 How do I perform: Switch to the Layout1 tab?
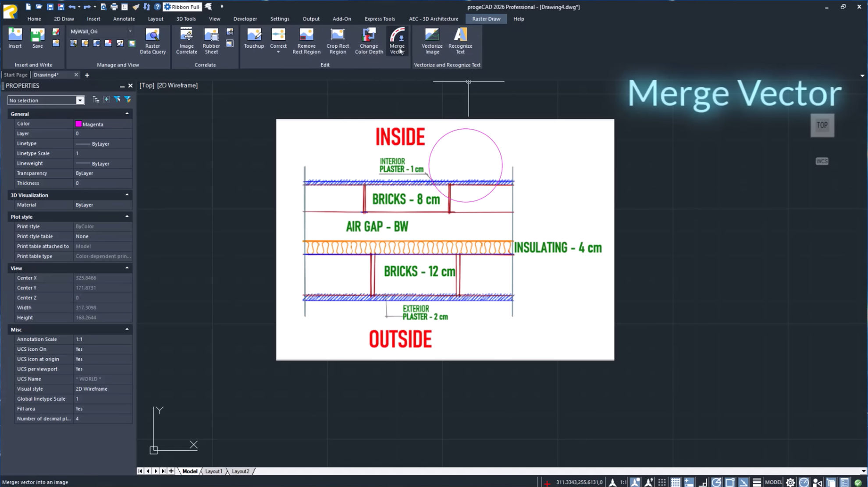pyautogui.click(x=214, y=471)
